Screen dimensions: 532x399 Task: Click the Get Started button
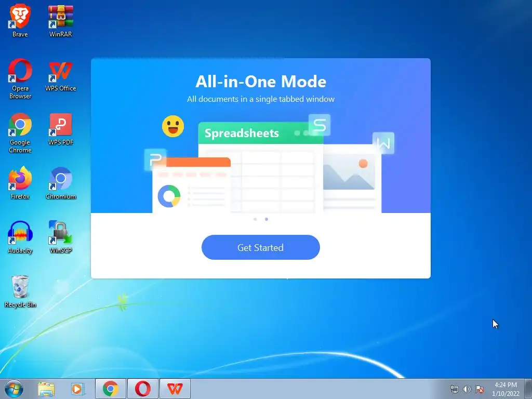[261, 247]
